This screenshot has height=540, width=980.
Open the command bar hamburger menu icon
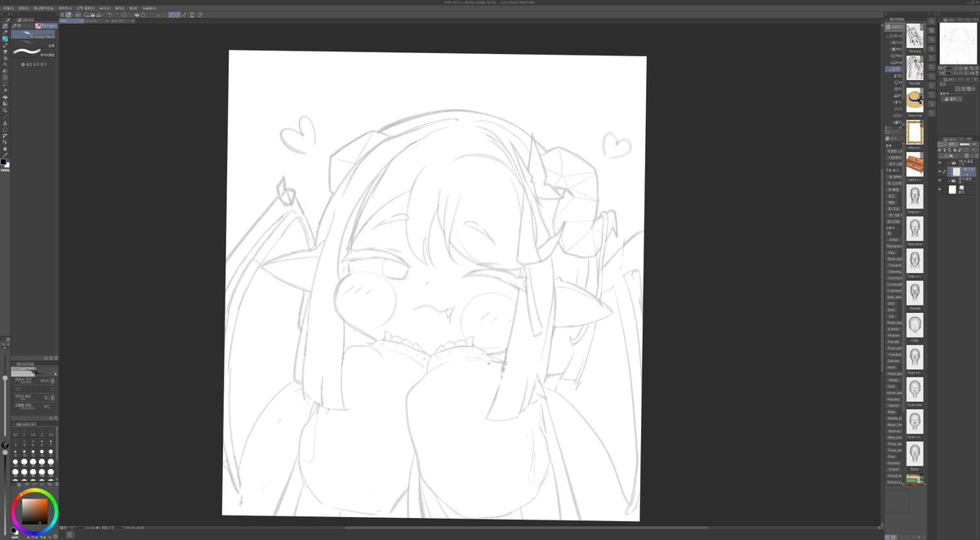coord(62,15)
